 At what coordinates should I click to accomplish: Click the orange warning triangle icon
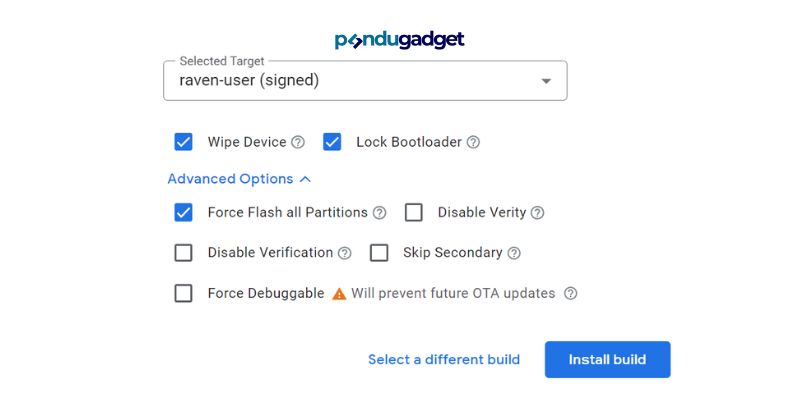pyautogui.click(x=339, y=294)
